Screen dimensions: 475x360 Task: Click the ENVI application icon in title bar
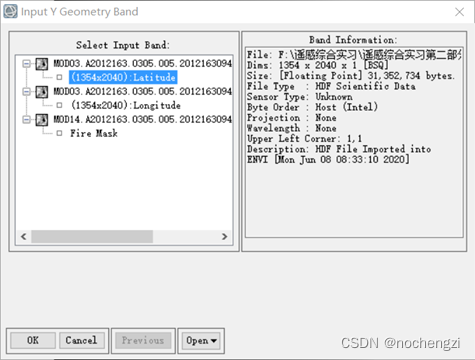pos(10,11)
